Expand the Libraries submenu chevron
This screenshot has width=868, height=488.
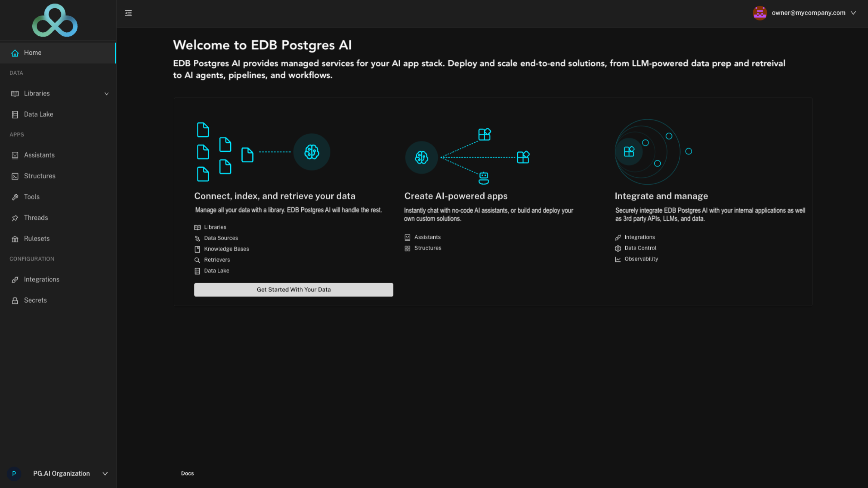click(x=107, y=94)
